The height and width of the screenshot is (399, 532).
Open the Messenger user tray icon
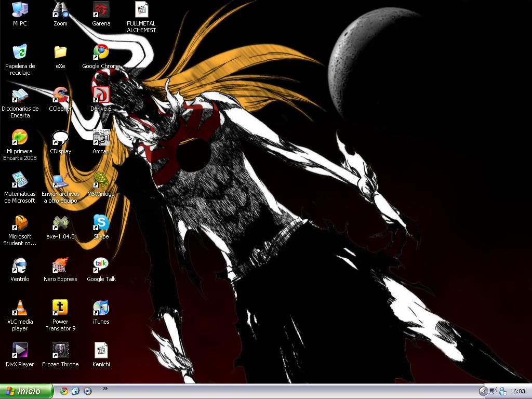[x=503, y=392]
